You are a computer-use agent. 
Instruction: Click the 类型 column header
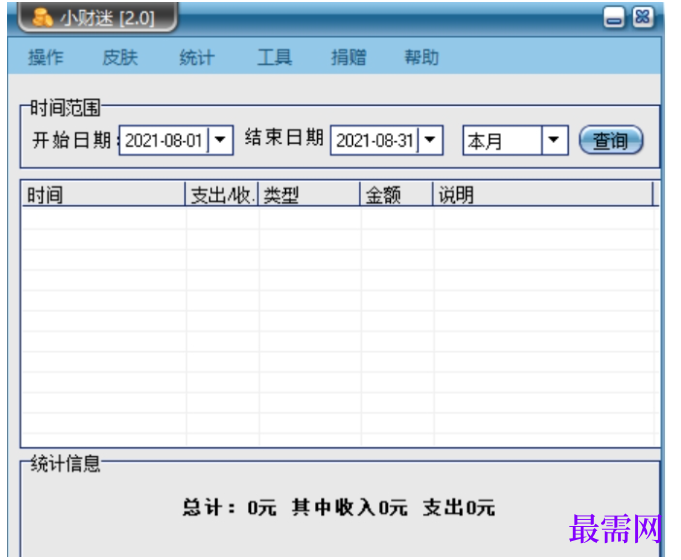click(x=309, y=194)
